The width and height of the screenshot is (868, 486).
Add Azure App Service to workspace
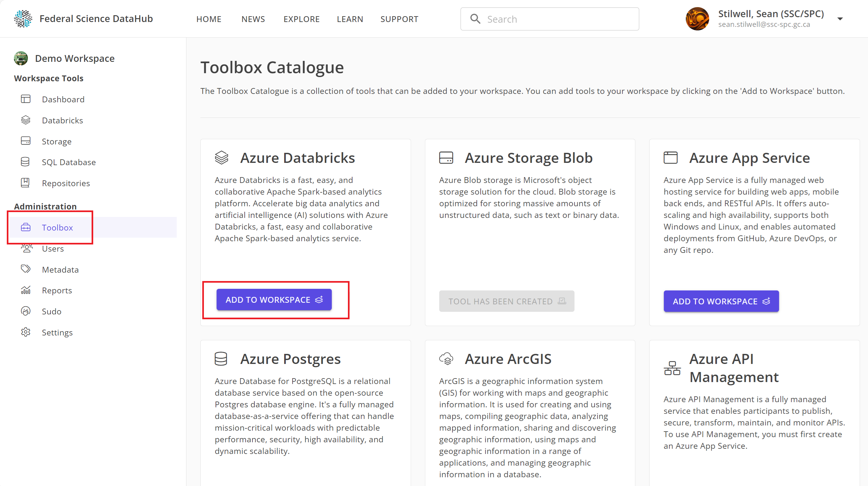point(721,301)
